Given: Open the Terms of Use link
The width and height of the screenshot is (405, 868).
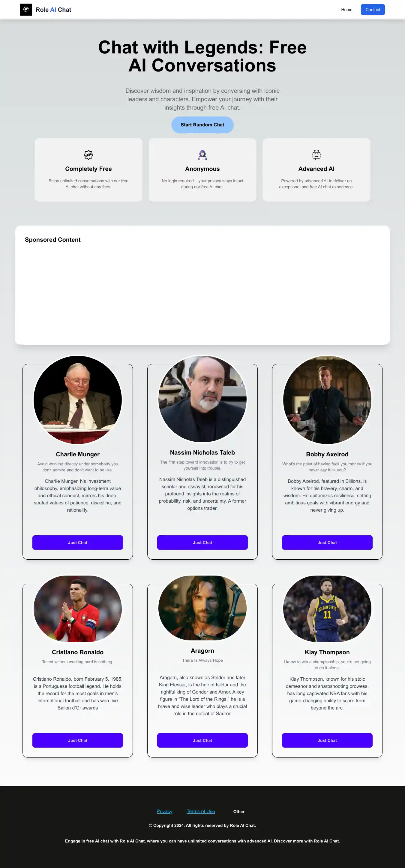Looking at the screenshot, I should pos(201,811).
